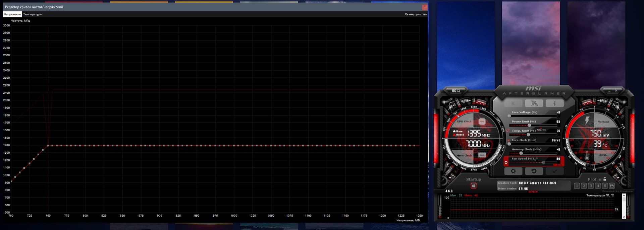Click the GPU chip icon on the clock gauge
Image resolution: width=644 pixels, height=230 pixels.
point(482,122)
